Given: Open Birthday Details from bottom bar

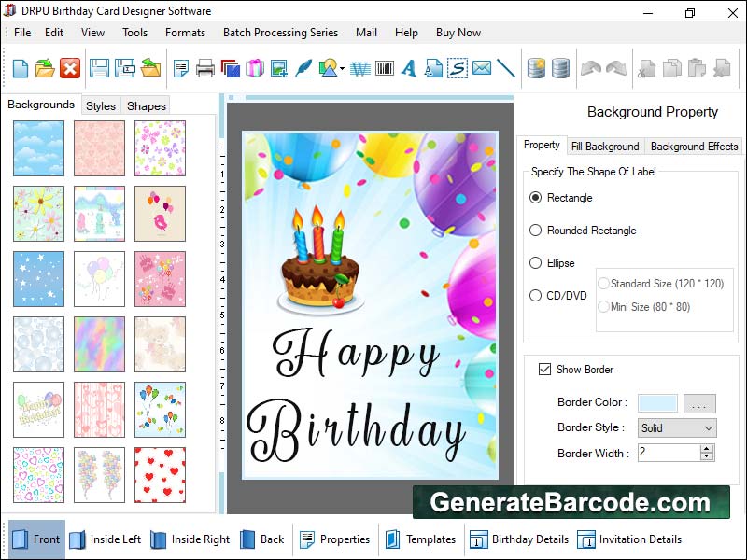Looking at the screenshot, I should click(x=519, y=539).
